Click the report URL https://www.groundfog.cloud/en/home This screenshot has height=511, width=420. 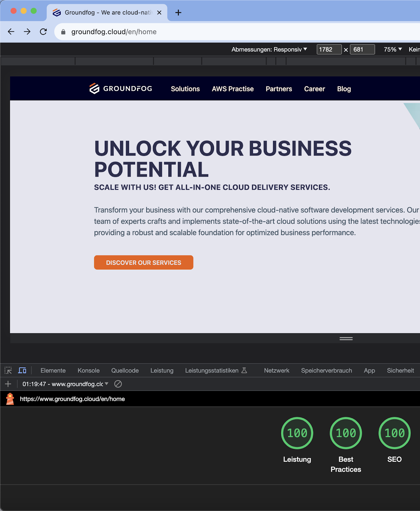[x=73, y=399]
